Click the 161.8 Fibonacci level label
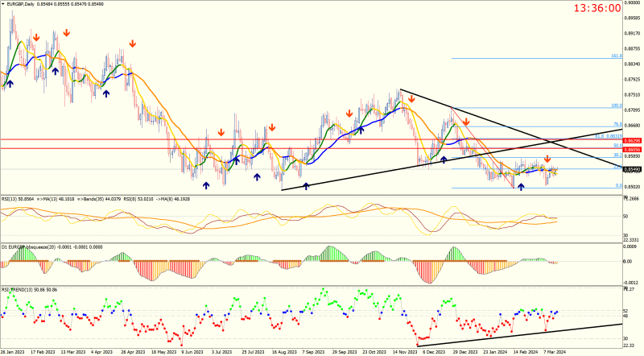 pos(617,56)
